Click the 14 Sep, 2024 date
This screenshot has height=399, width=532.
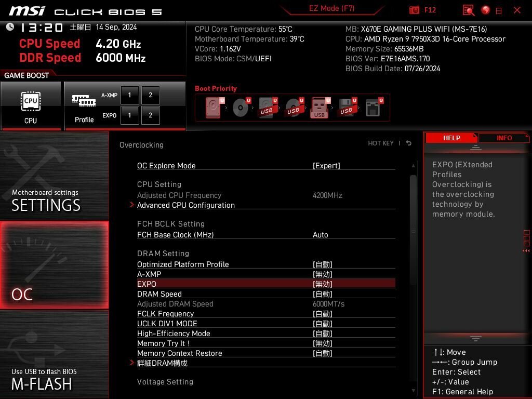[116, 27]
